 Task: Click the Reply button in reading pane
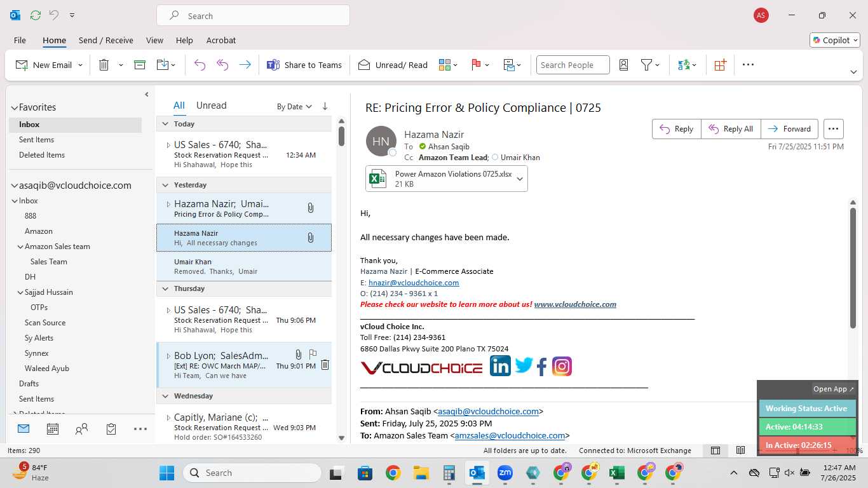coord(677,128)
